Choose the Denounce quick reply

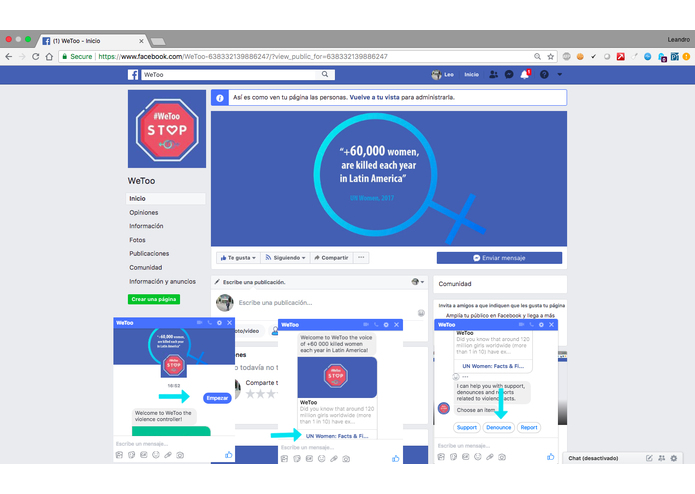click(499, 428)
